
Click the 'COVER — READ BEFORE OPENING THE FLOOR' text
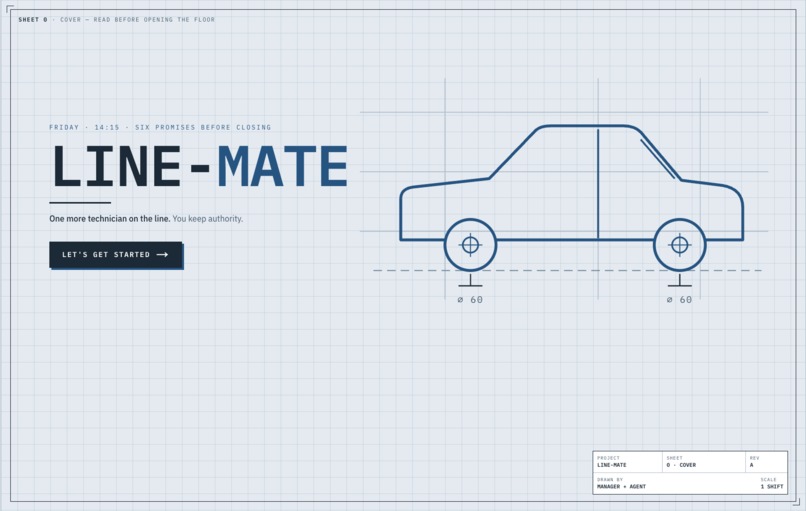point(137,20)
